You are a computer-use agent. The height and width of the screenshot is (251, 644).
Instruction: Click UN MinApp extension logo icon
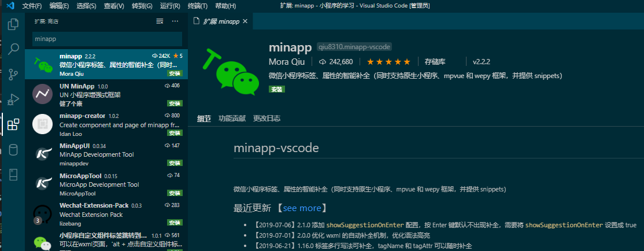(43, 94)
